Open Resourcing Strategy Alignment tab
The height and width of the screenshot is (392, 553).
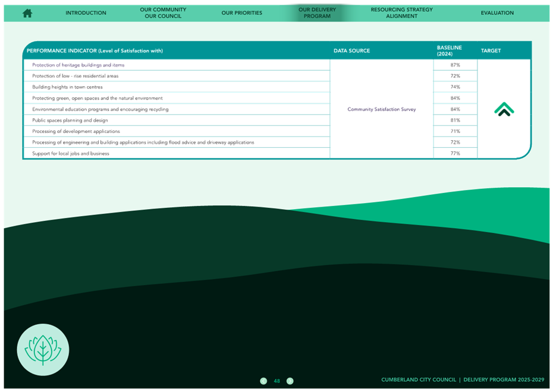(401, 12)
